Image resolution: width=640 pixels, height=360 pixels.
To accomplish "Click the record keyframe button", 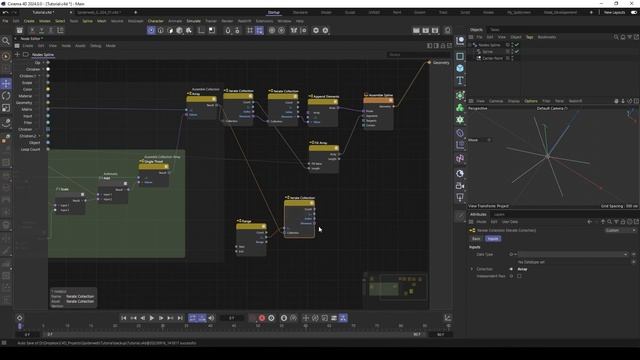I will [262, 318].
